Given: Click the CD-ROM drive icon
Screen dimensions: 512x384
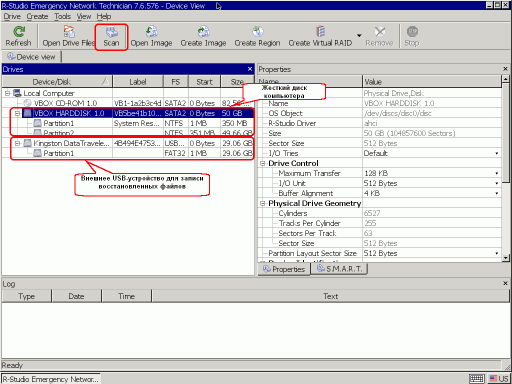Looking at the screenshot, I should click(28, 103).
